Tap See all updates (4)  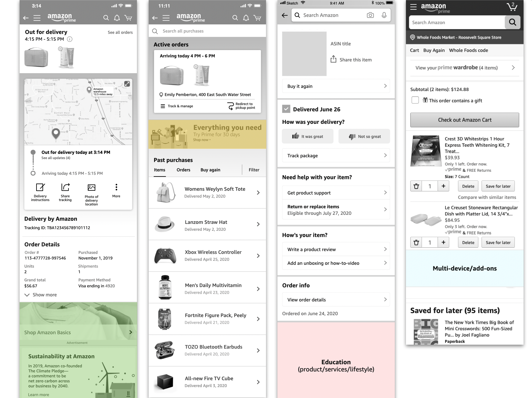tap(56, 158)
